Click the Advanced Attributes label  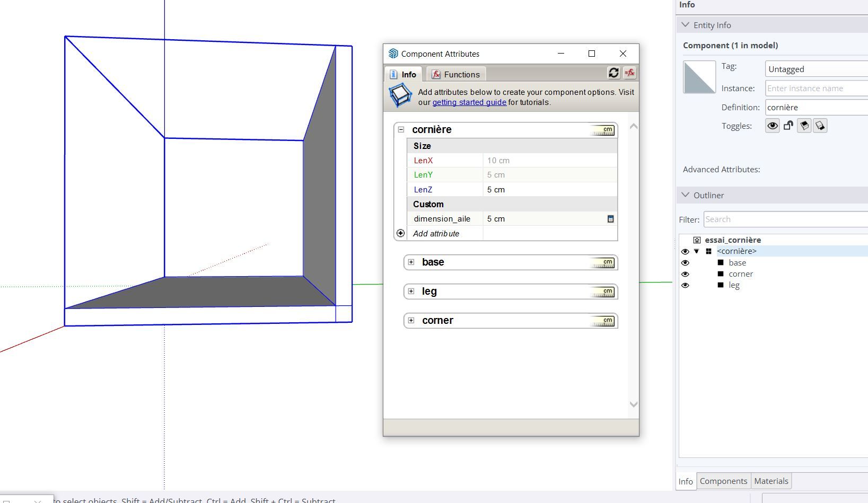(x=721, y=170)
